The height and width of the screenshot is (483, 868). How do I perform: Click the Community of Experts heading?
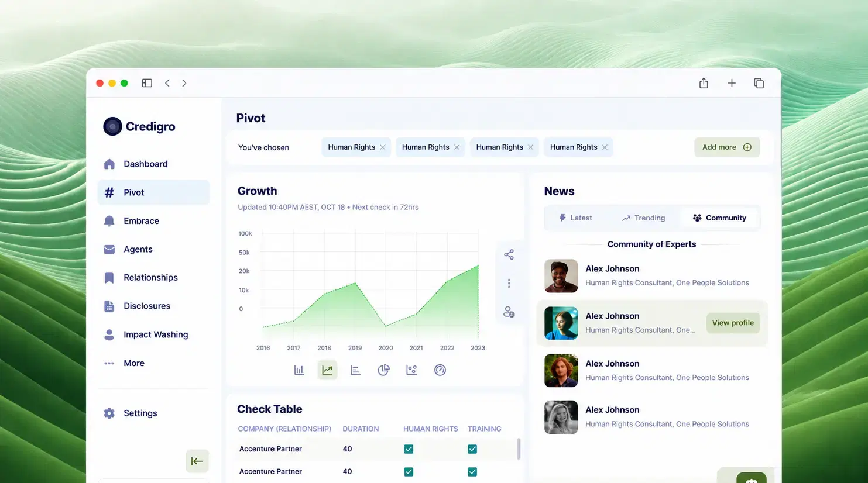(651, 244)
